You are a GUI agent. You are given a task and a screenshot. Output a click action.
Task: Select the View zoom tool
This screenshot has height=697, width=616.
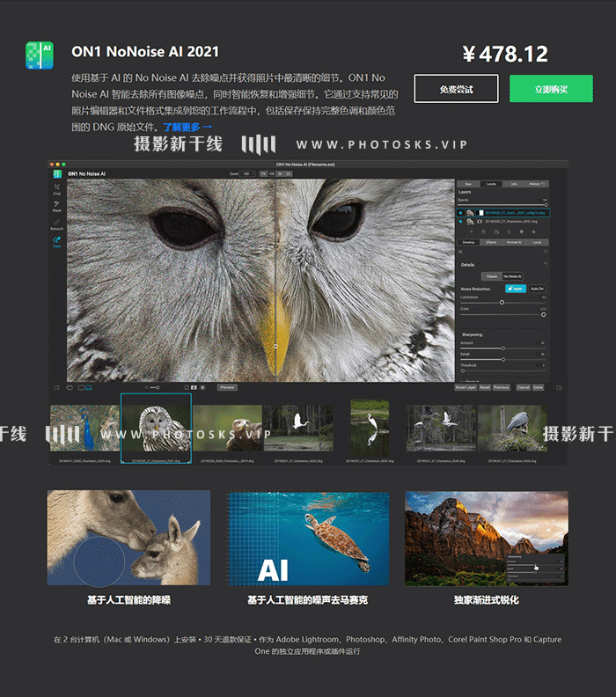(57, 241)
